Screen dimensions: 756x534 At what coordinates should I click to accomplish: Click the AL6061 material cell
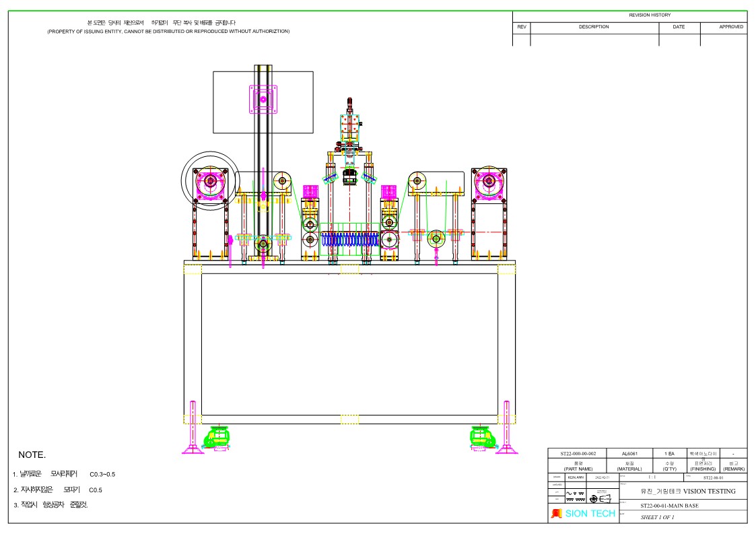tap(629, 453)
